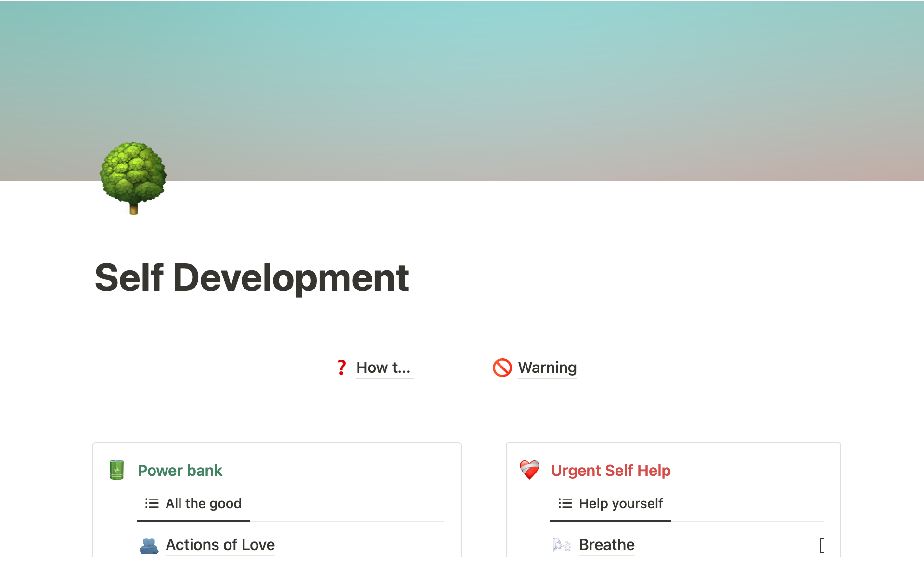Click the mending heart icon beside Urgent Self Help
The image size is (924, 578).
tap(530, 470)
